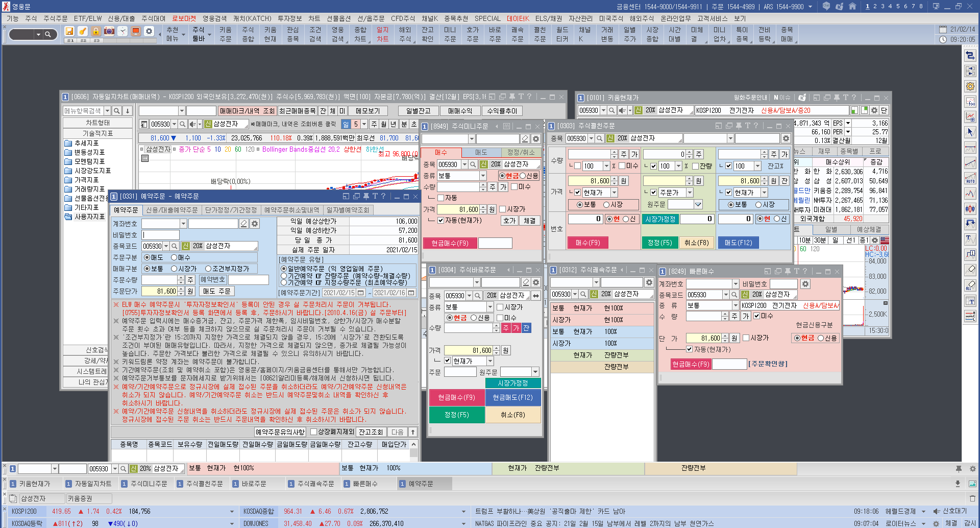Screen dimensions: 980x528
Task: Click the yellow key icon in main toolbar
Action: [83, 31]
